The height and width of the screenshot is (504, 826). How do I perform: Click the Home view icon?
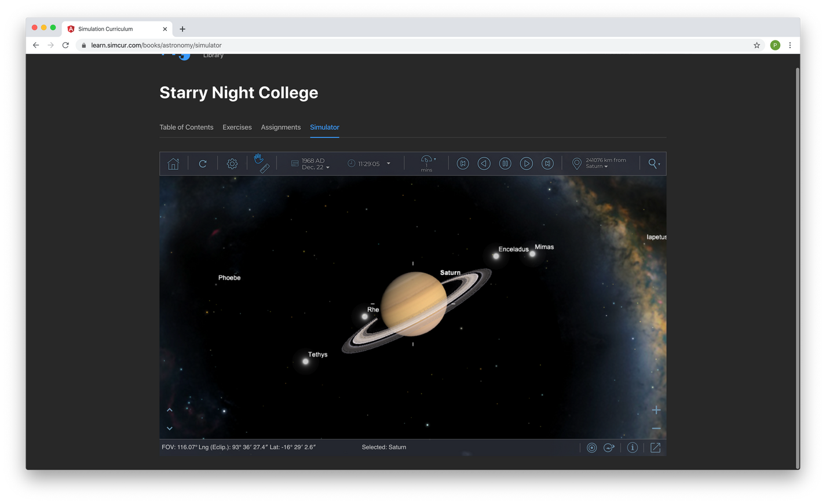[x=173, y=163]
